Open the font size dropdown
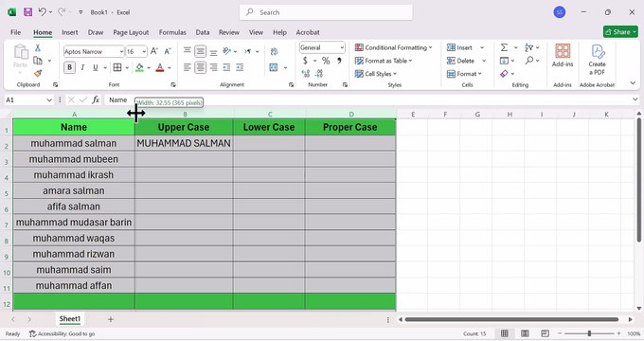 144,52
